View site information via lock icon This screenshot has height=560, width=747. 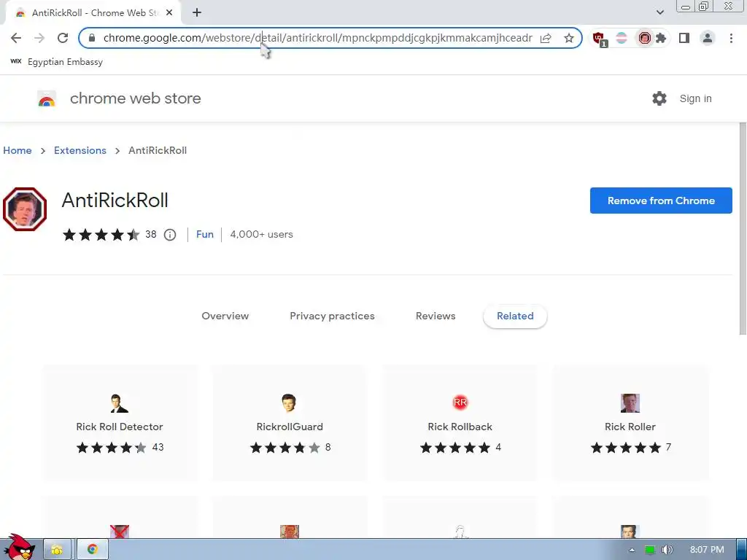[x=92, y=38]
